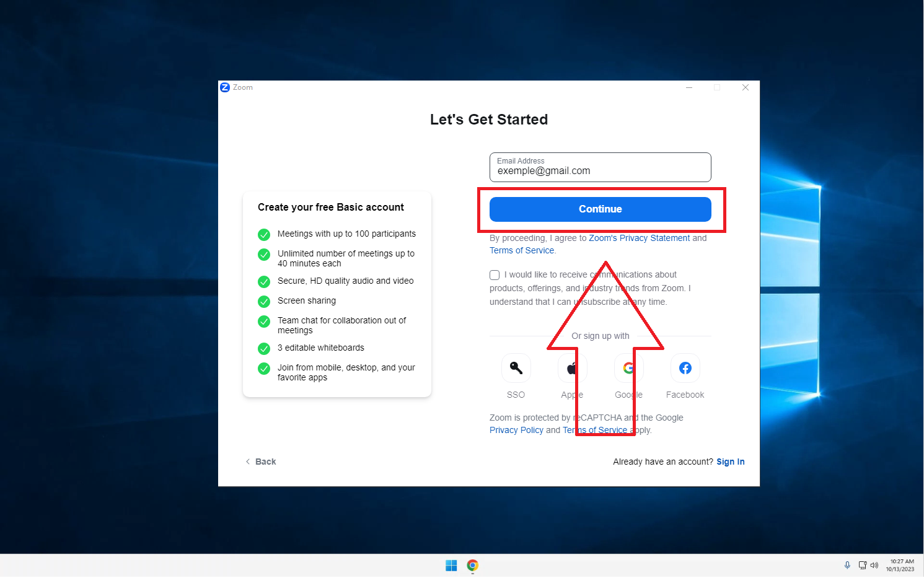Screen dimensions: 924x578
Task: Open the network tray icon
Action: coord(862,565)
